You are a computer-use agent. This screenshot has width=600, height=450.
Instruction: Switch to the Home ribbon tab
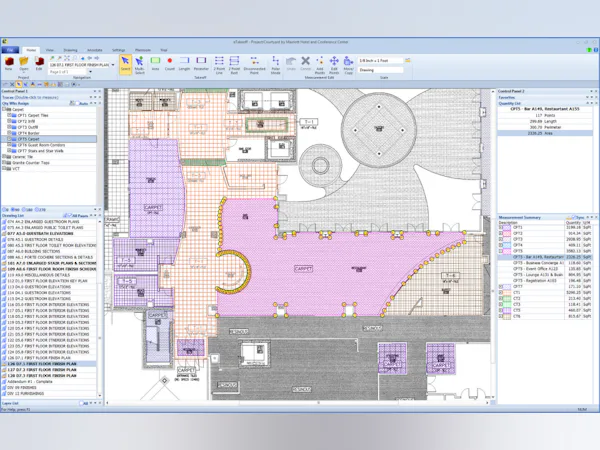tap(31, 50)
